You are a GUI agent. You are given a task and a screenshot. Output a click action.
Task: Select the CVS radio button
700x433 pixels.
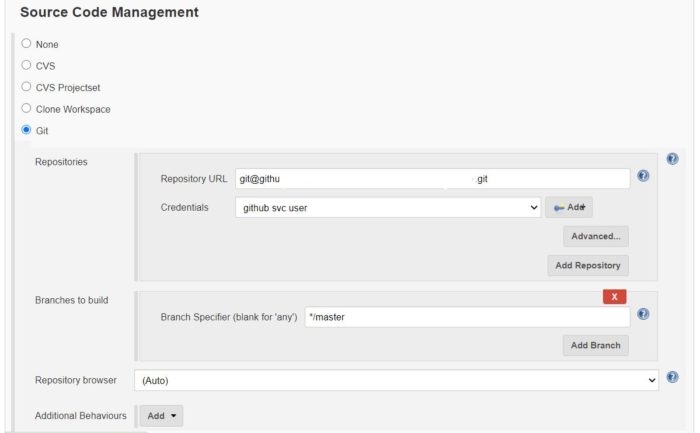(26, 65)
